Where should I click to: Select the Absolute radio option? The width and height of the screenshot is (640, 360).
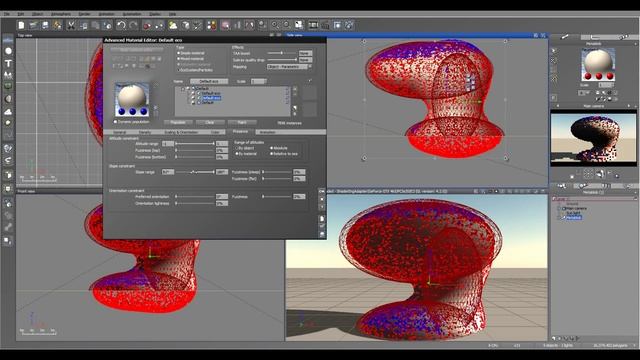[x=271, y=148]
